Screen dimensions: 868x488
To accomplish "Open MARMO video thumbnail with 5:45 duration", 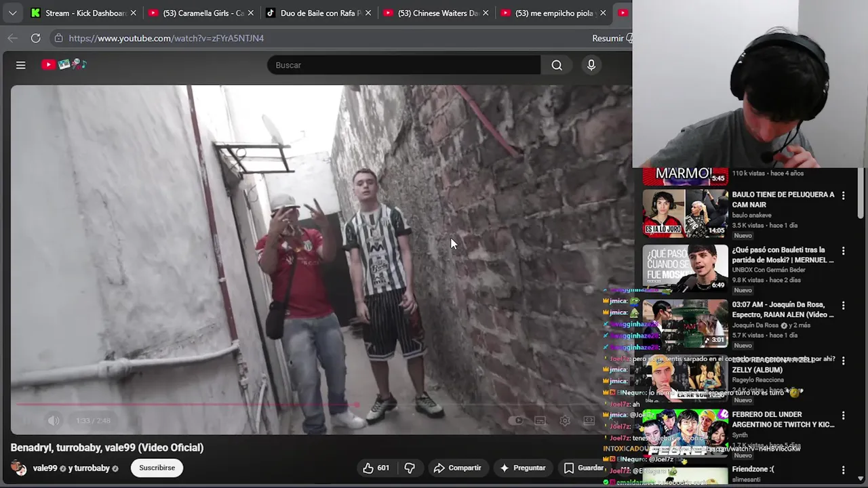I will (x=685, y=176).
